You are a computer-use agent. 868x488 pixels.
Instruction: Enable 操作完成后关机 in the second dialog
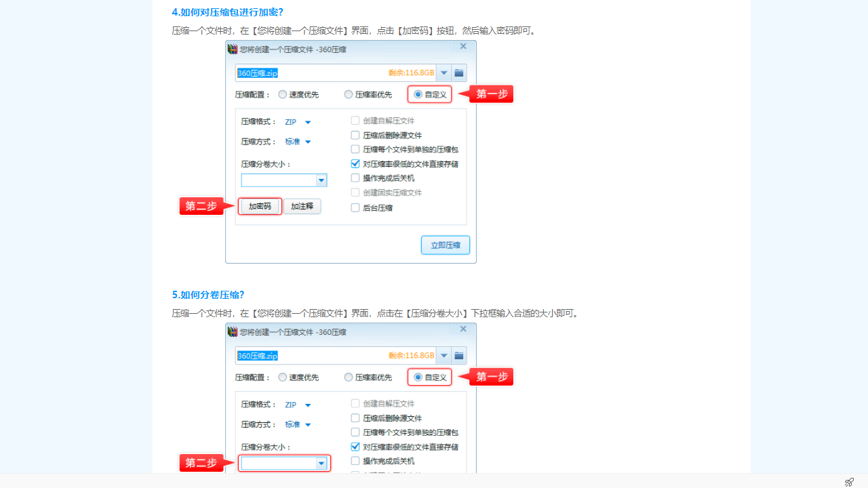[355, 460]
